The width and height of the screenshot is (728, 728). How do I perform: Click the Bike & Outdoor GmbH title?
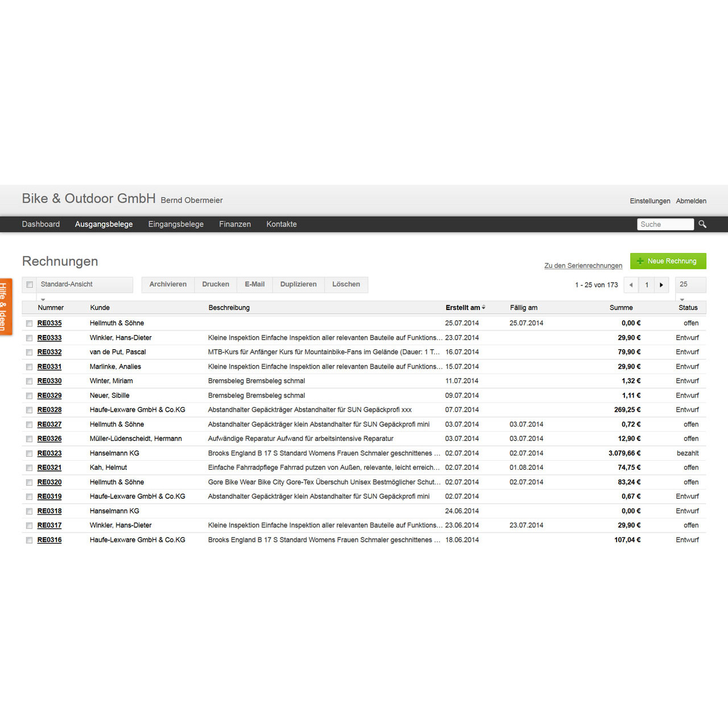point(89,198)
